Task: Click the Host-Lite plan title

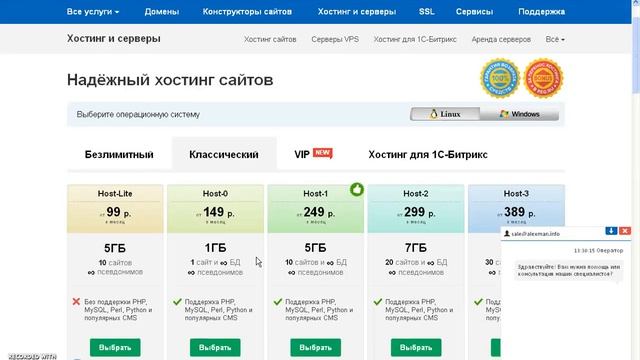Action: [x=115, y=193]
